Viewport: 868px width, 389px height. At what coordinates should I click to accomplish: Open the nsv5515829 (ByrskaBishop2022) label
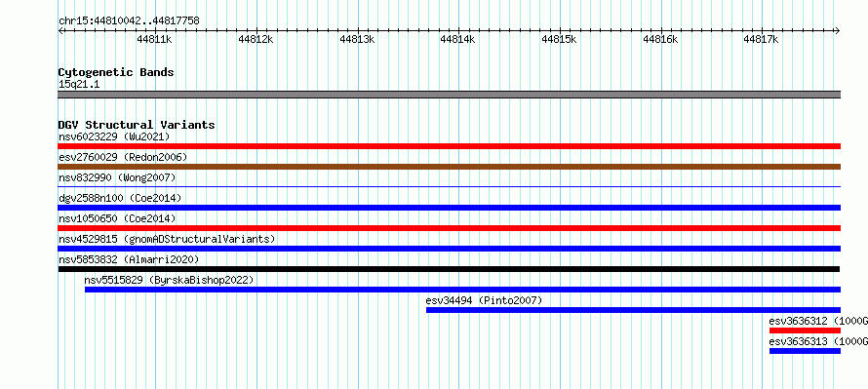(169, 280)
